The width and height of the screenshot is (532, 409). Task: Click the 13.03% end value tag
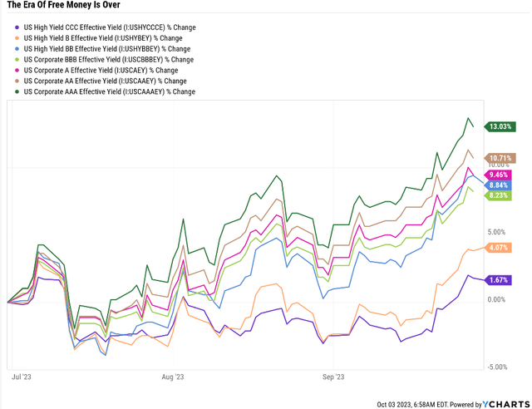click(501, 127)
